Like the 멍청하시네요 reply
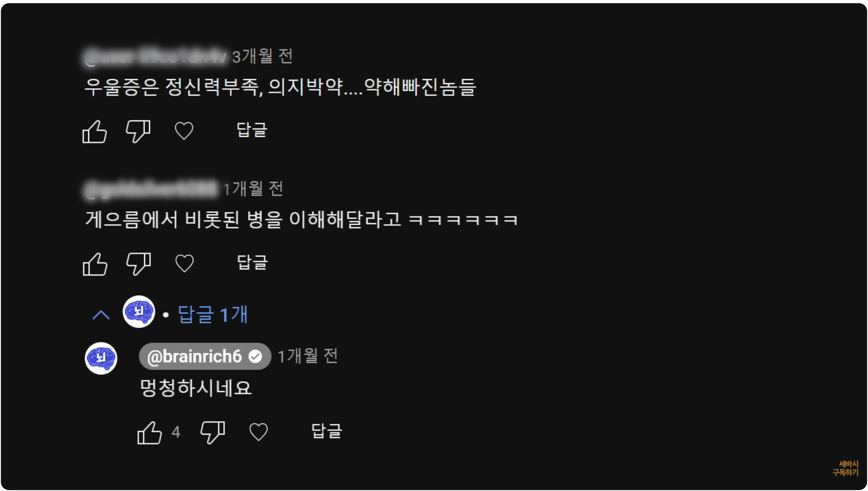The image size is (868, 491). tap(150, 433)
